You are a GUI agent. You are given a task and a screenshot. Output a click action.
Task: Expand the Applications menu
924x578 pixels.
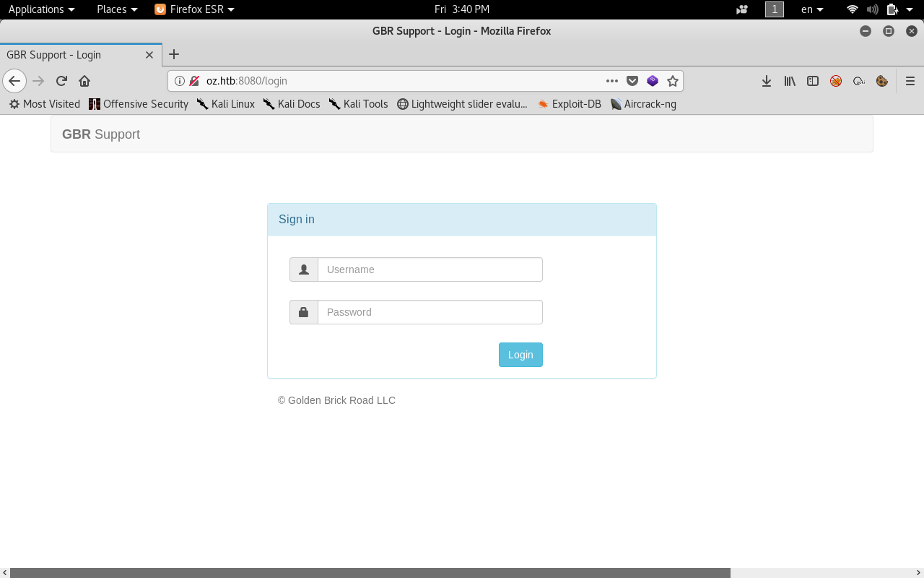[x=41, y=9]
